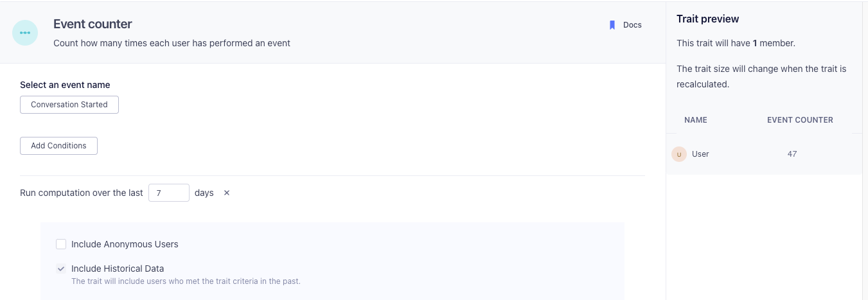Click the event count value 47
This screenshot has width=868, height=300.
click(792, 154)
